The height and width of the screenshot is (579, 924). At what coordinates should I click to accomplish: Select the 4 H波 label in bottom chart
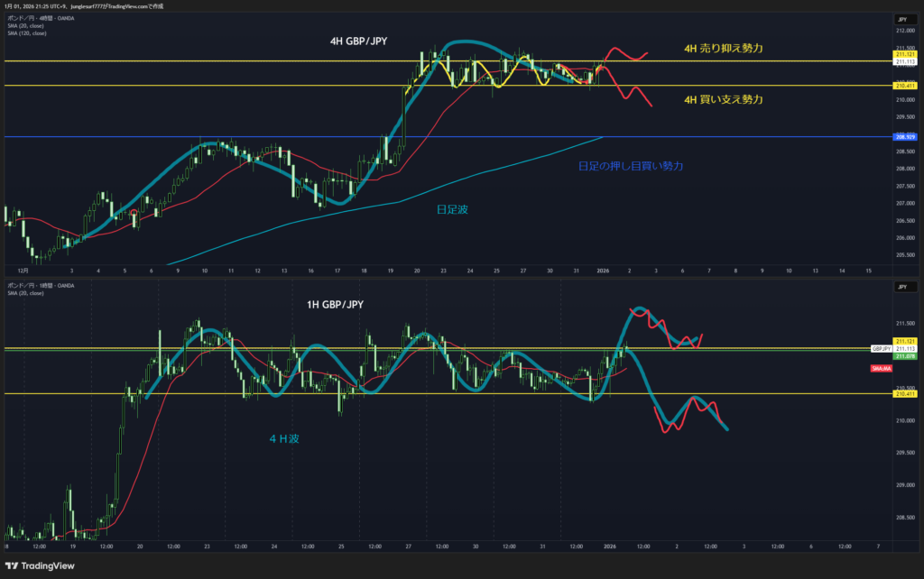pos(284,438)
